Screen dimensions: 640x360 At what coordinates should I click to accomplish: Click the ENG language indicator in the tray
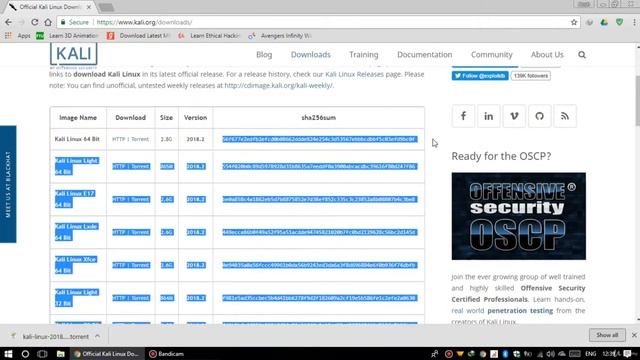point(591,354)
